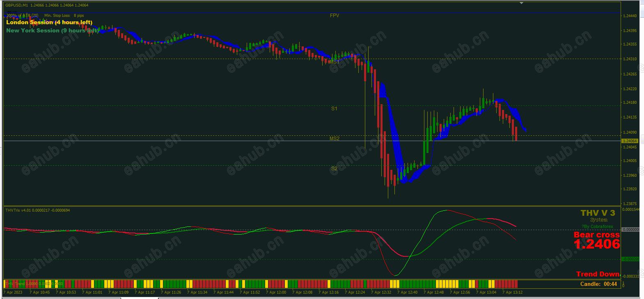This screenshot has width=644, height=299.
Task: Click the MS1 pivot level label
Action: click(335, 62)
